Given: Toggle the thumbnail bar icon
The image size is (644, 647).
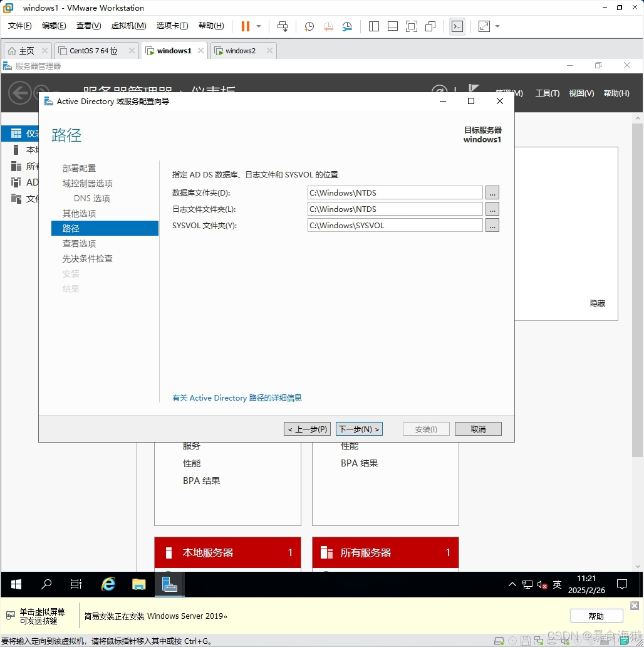Looking at the screenshot, I should pos(393,26).
